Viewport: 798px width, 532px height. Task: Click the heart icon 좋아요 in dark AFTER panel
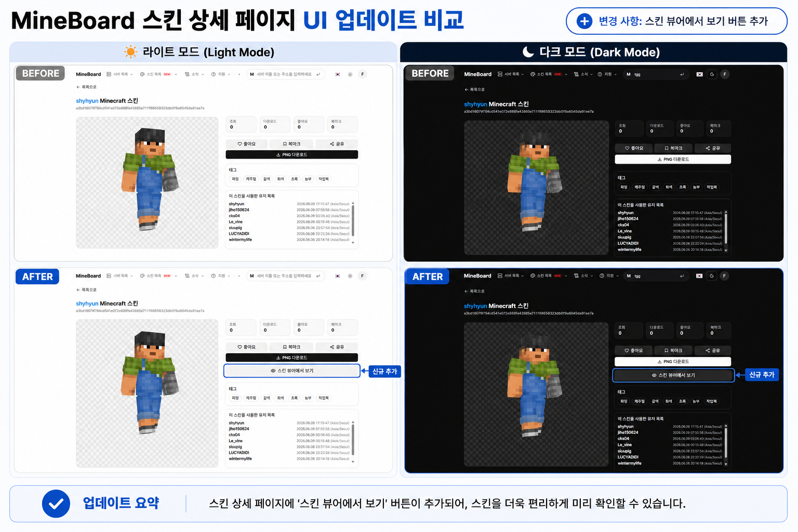click(x=627, y=351)
